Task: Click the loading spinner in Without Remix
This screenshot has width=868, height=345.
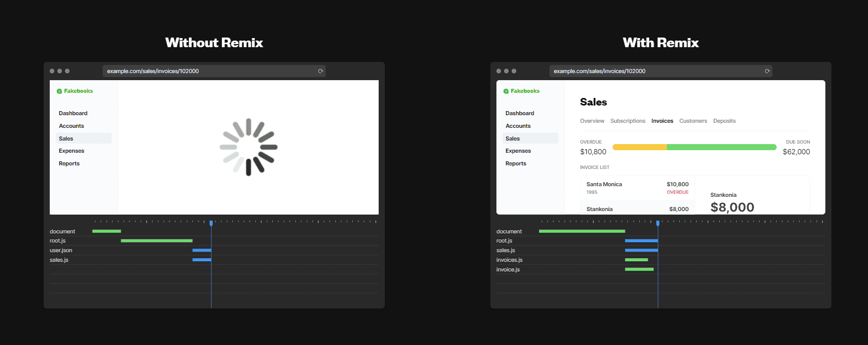Action: (x=249, y=147)
